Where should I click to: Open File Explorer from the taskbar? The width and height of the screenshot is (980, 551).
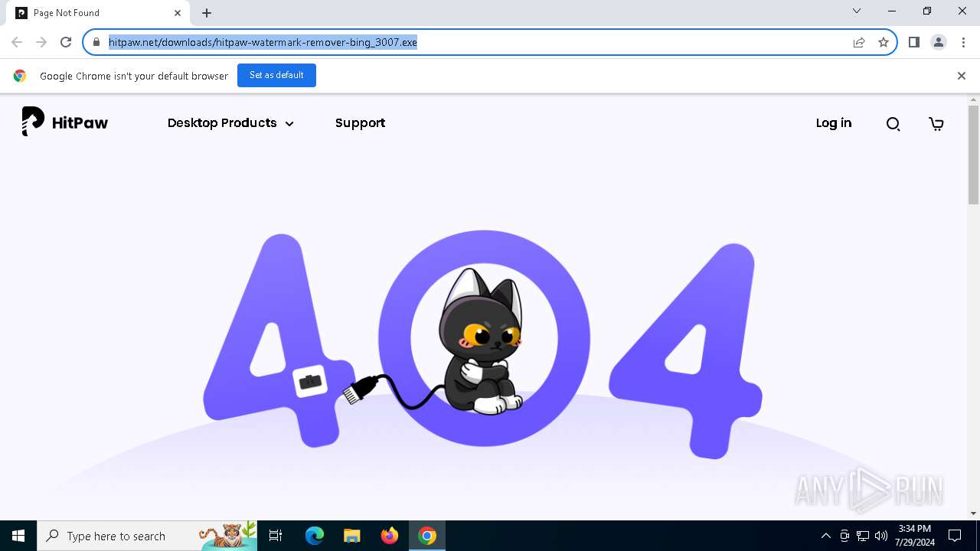coord(351,536)
